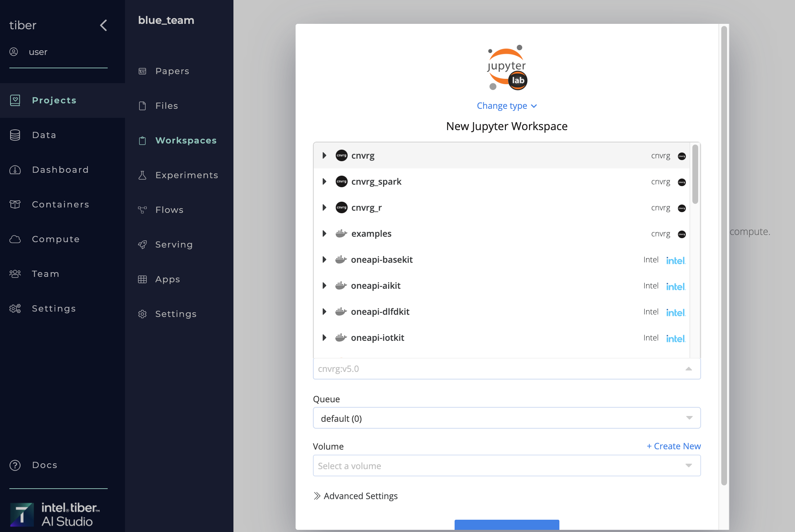Open the user profile icon
Screen dimensions: 795x532
coord(14,52)
